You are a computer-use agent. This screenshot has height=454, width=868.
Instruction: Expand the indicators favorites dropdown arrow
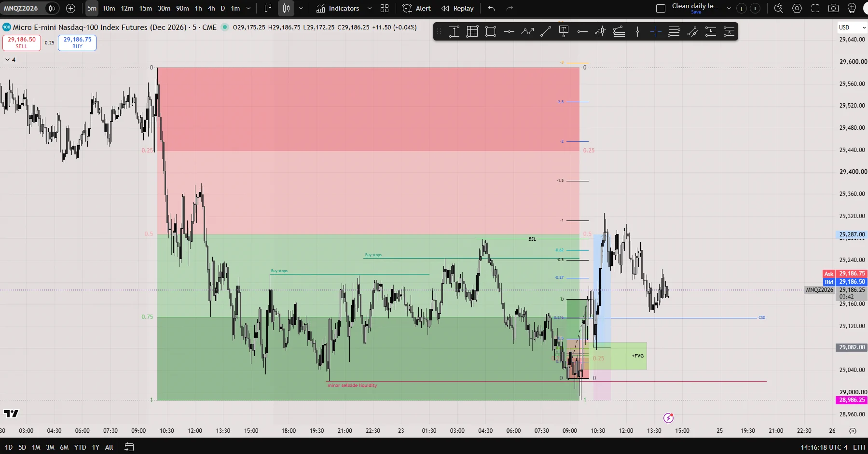pyautogui.click(x=370, y=8)
